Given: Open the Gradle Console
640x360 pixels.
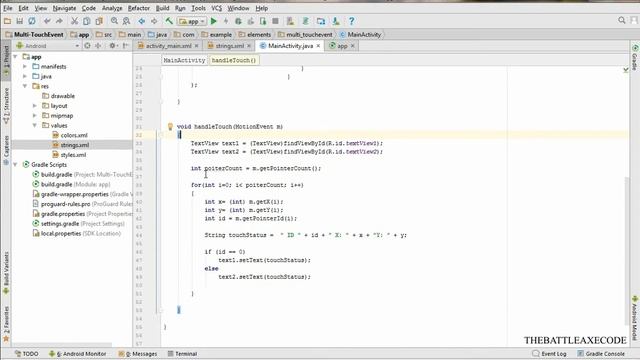Looking at the screenshot, I should point(601,354).
